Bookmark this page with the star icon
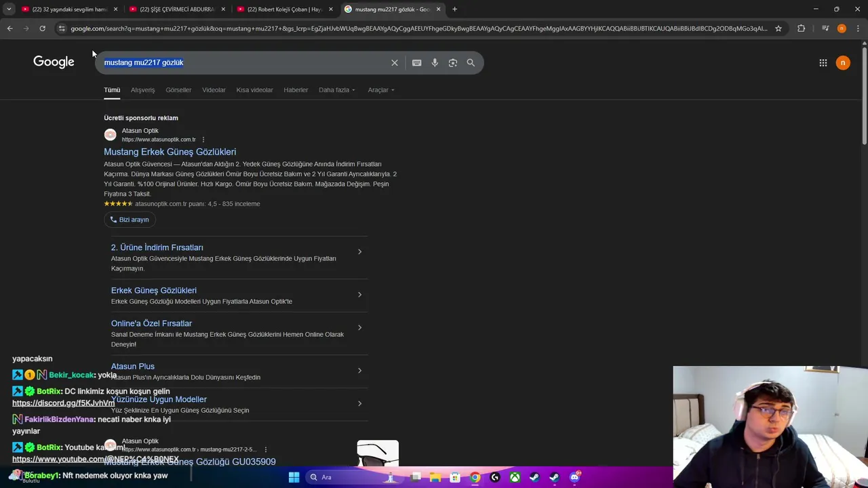The height and width of the screenshot is (488, 868). point(778,28)
